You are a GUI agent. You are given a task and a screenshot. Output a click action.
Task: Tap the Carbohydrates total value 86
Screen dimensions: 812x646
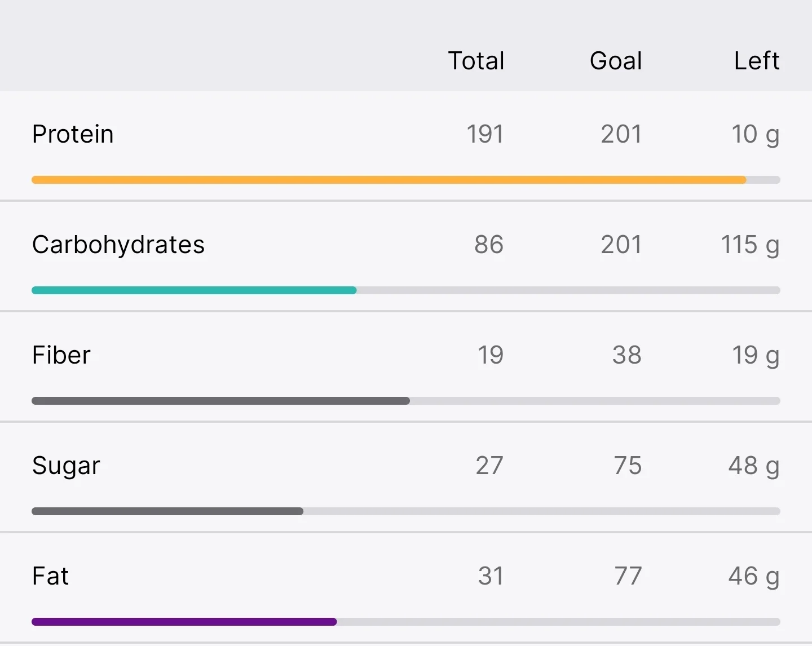(489, 245)
